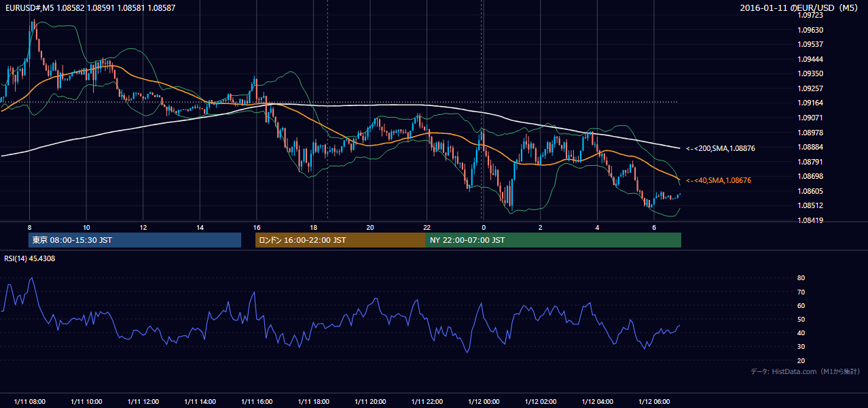Click RSI axis level 40

tap(801, 333)
